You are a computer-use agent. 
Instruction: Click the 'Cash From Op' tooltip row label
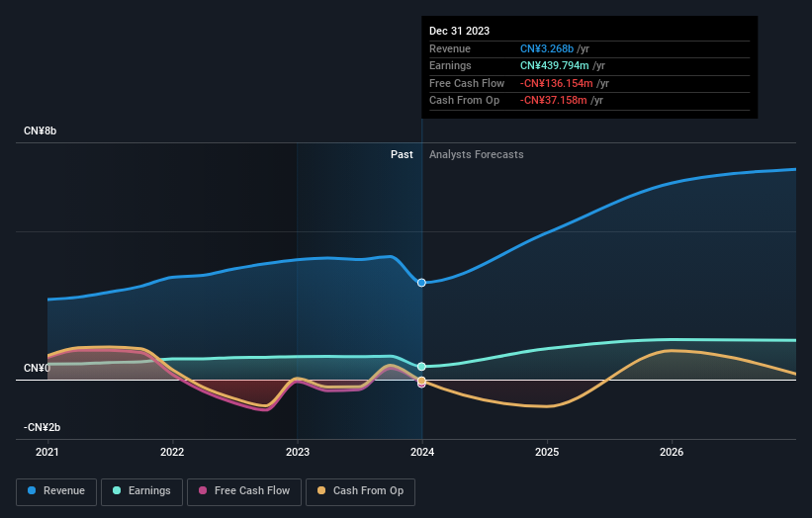[x=464, y=101]
